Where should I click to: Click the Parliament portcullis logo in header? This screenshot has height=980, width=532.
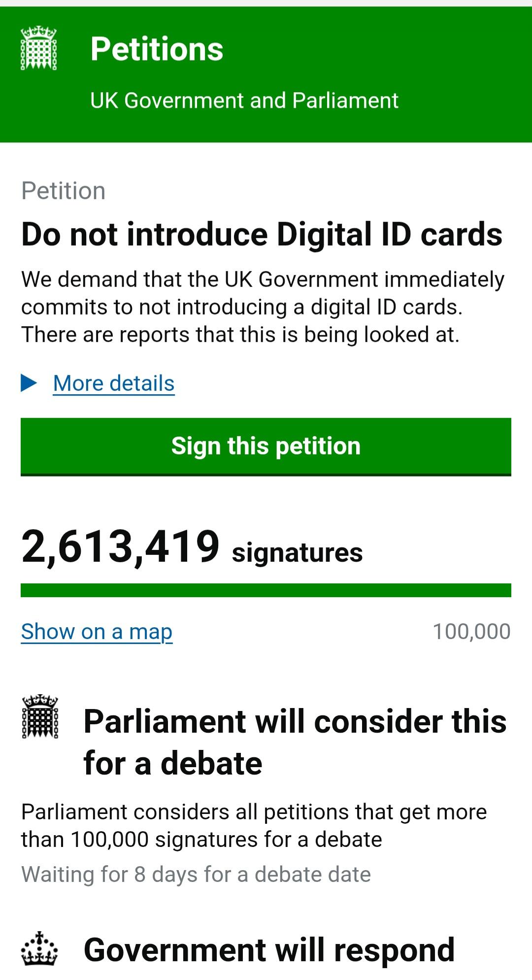[39, 48]
